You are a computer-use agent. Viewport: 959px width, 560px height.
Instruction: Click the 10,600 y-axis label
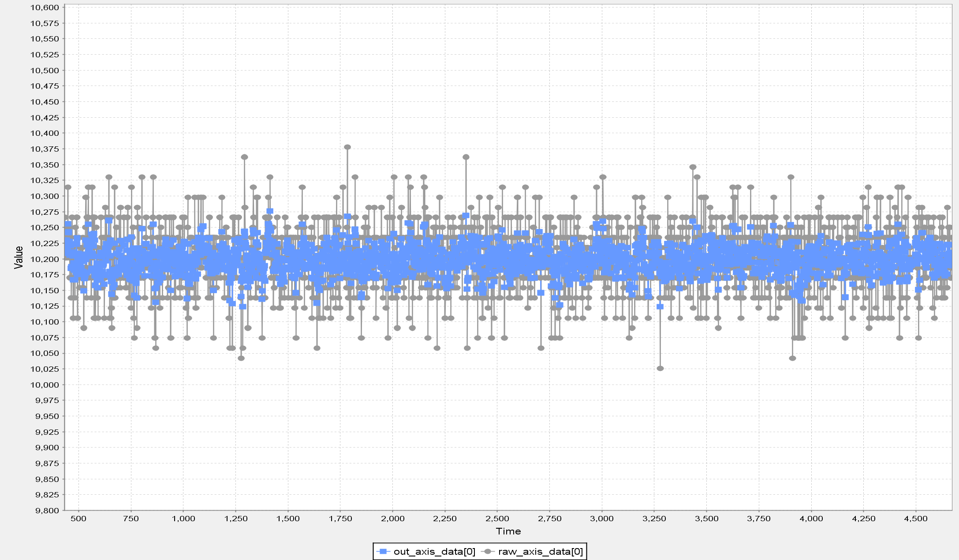[45, 7]
